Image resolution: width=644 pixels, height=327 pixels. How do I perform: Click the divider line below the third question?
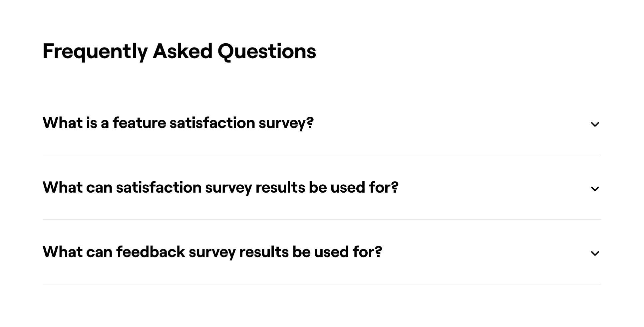(x=322, y=284)
